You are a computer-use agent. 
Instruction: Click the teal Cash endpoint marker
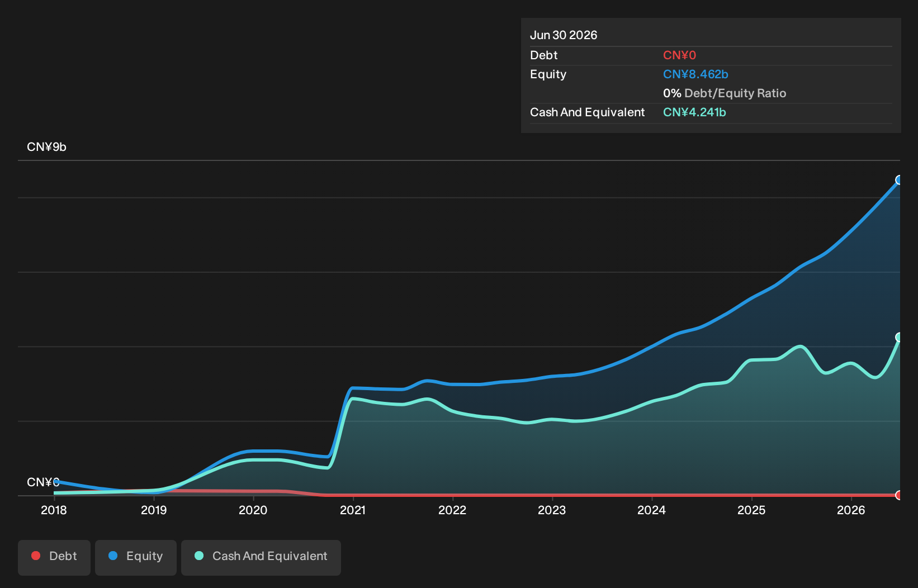(899, 337)
